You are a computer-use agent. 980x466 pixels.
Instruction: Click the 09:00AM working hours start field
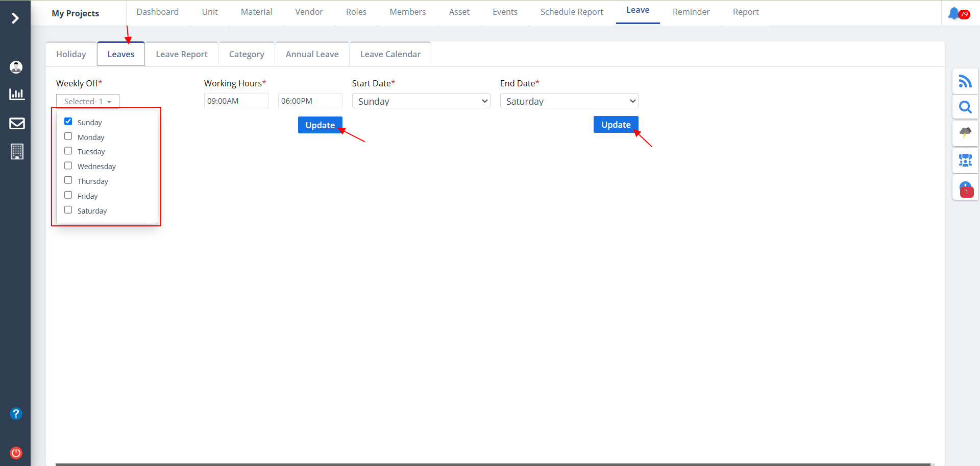[236, 101]
